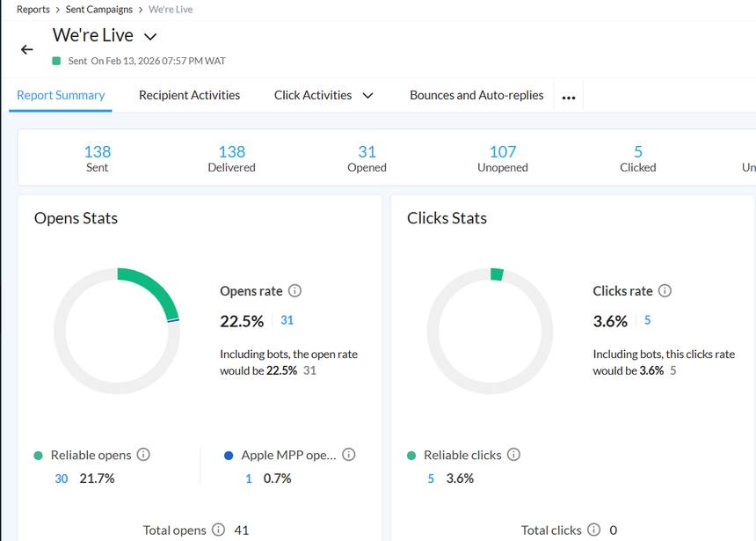The width and height of the screenshot is (756, 541).
Task: Click the Opens rate info icon
Action: pyautogui.click(x=295, y=290)
